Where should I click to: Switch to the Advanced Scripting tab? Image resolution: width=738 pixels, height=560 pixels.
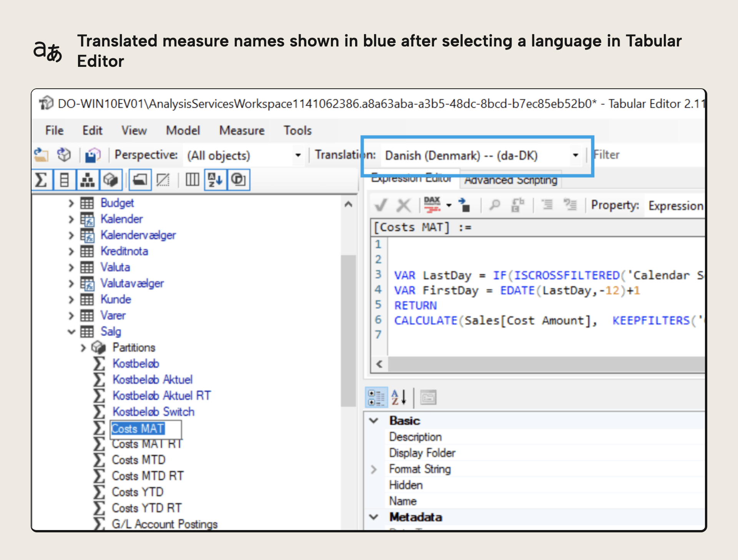[511, 180]
